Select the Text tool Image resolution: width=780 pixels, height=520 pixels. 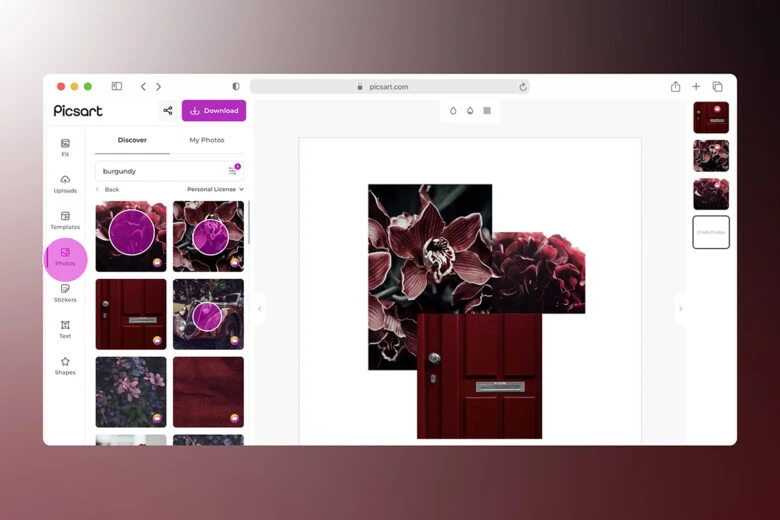65,329
